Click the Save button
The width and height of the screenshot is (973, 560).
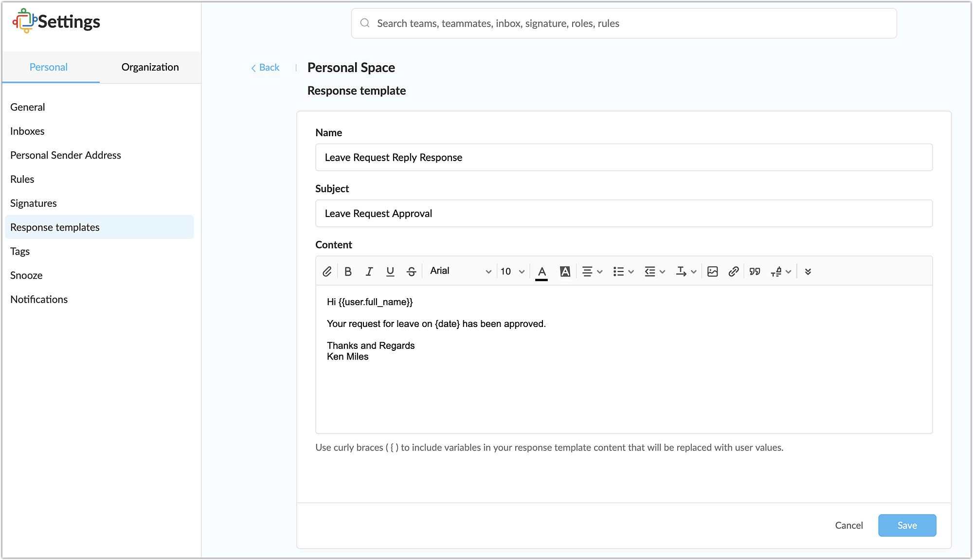[x=907, y=525]
